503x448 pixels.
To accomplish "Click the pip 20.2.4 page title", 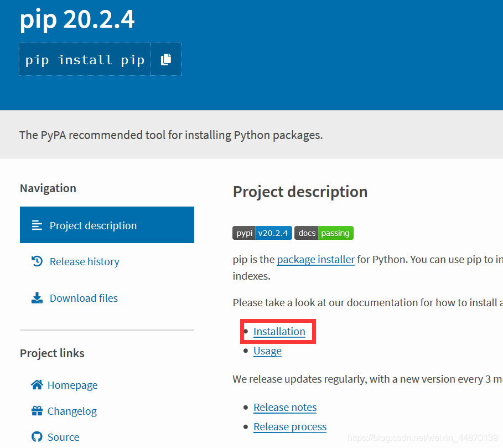I will [x=77, y=19].
